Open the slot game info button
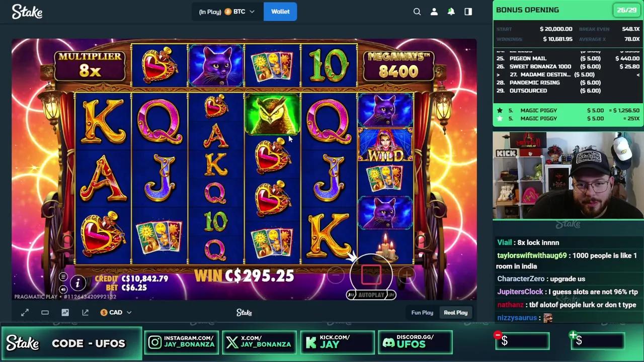 (x=77, y=284)
